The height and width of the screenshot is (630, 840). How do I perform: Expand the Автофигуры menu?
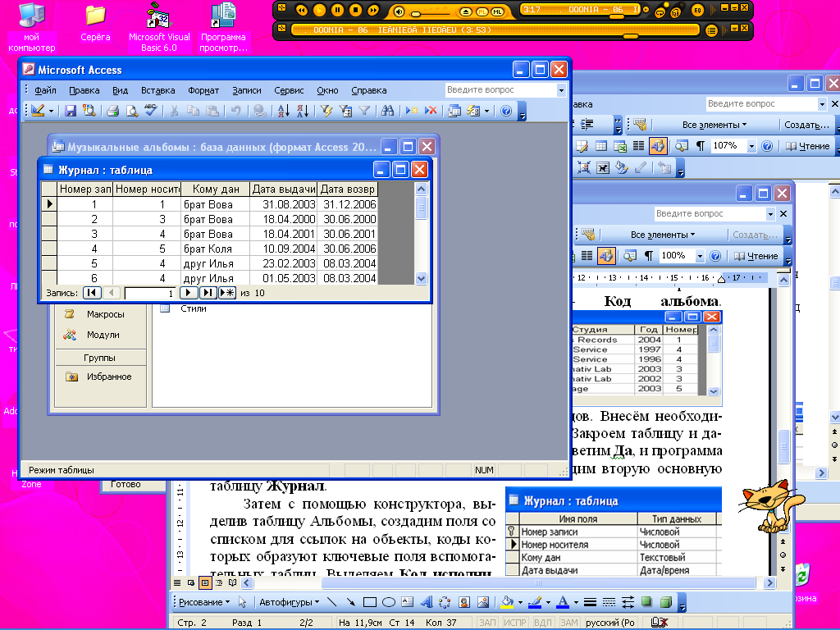(290, 602)
